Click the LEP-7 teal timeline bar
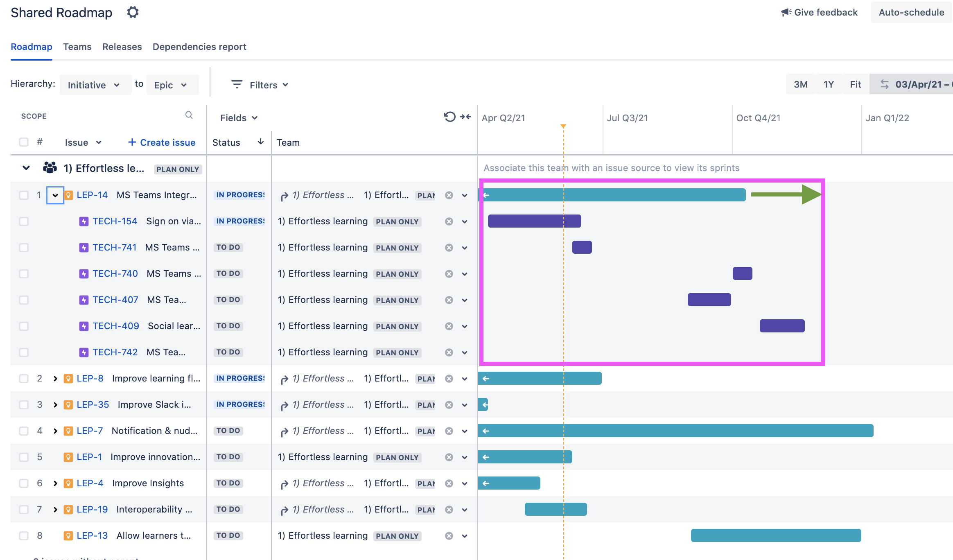 (x=676, y=431)
